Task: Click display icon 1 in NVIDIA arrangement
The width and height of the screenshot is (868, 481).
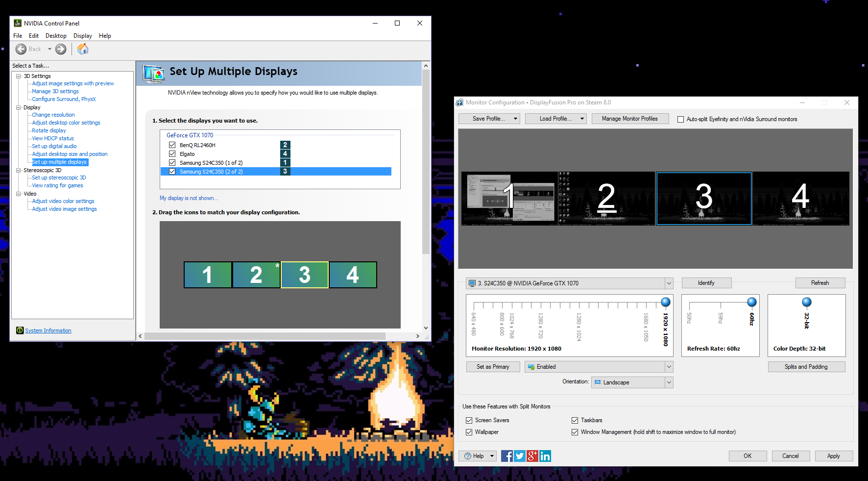Action: (x=208, y=275)
